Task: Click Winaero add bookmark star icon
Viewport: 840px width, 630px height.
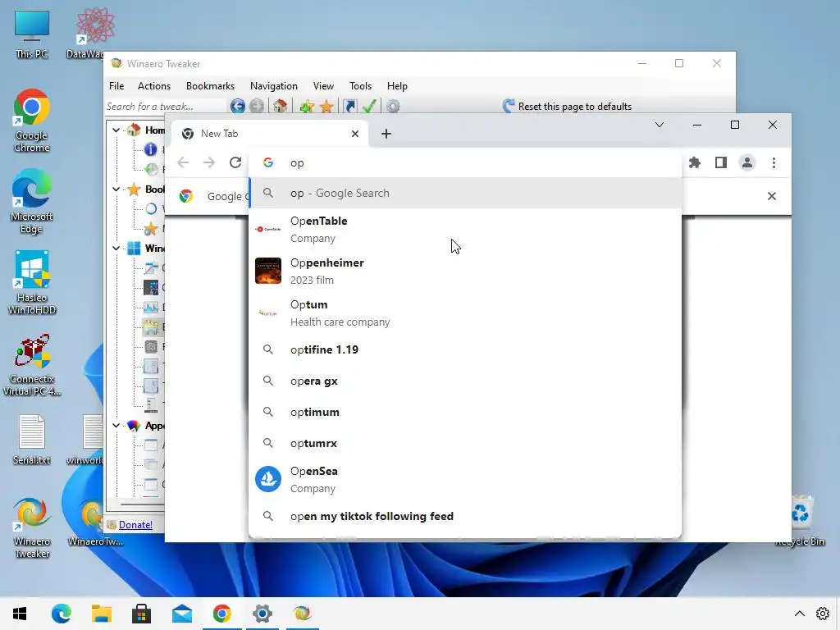Action: point(307,106)
